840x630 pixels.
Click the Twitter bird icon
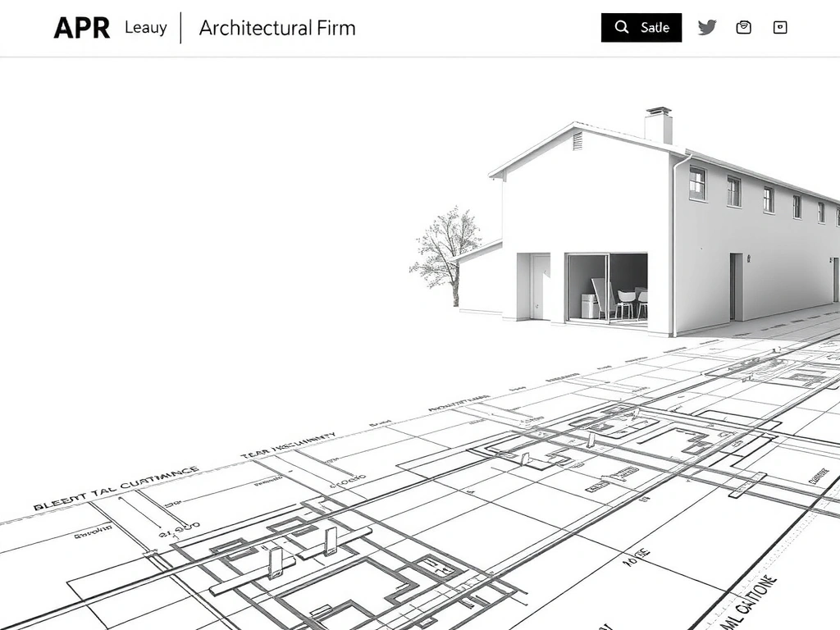[x=706, y=27]
